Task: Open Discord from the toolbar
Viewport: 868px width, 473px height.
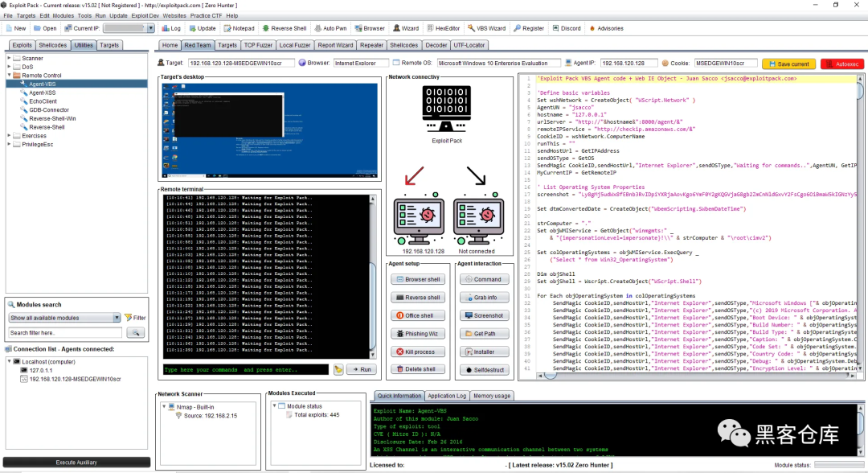Action: 567,28
